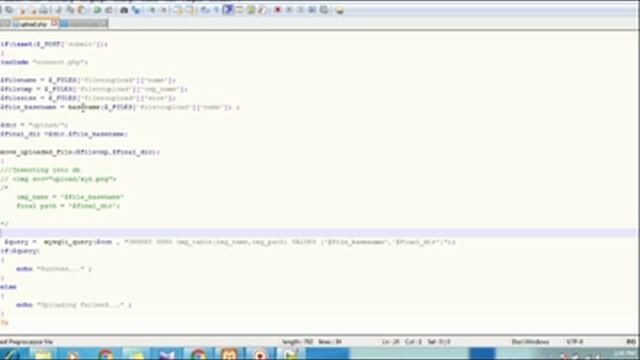This screenshot has height=360, width=640.
Task: Open Replace icon next to binoculars
Action: pyautogui.click(x=136, y=10)
